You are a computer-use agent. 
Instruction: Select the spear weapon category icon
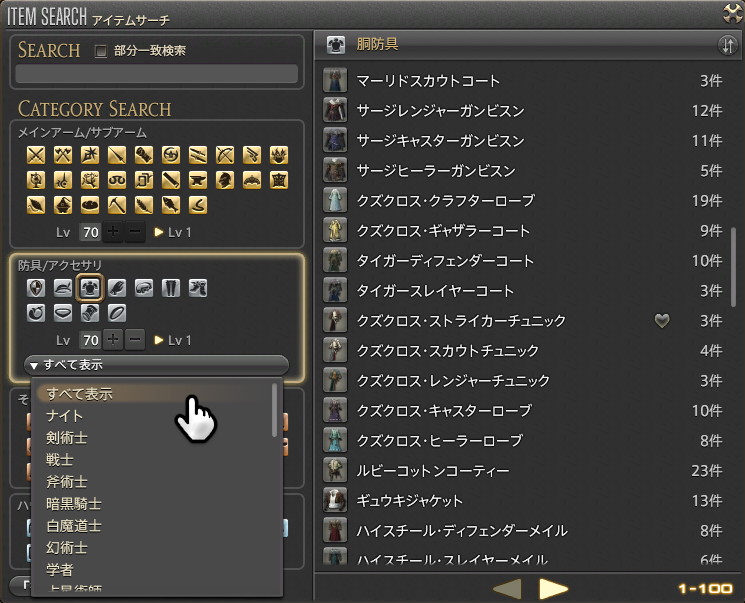pos(117,155)
